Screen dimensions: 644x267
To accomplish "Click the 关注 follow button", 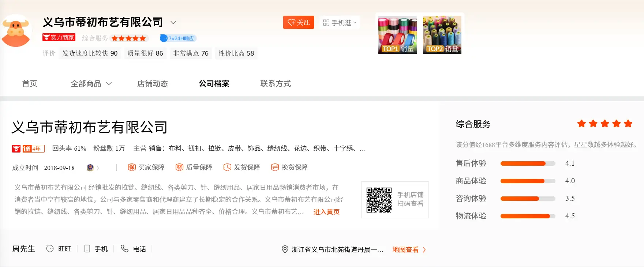I will 299,22.
